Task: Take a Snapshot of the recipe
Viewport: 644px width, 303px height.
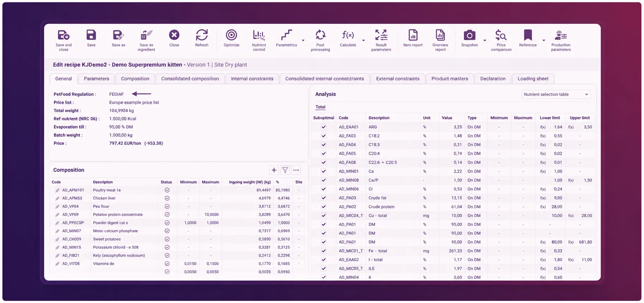Action: coord(470,35)
